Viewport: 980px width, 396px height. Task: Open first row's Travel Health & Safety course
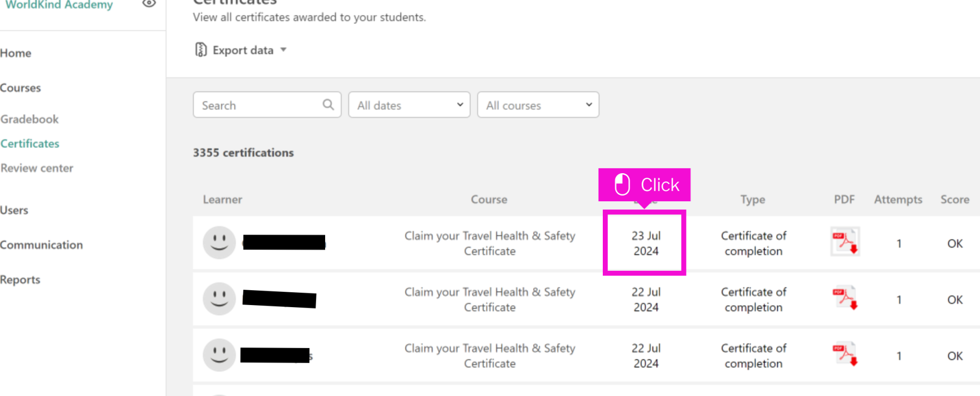[x=489, y=243]
